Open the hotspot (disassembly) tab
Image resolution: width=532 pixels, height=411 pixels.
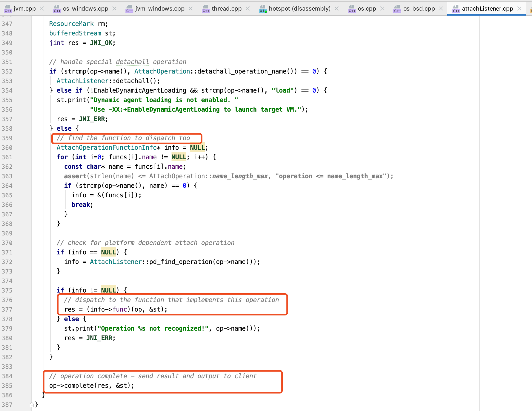300,9
